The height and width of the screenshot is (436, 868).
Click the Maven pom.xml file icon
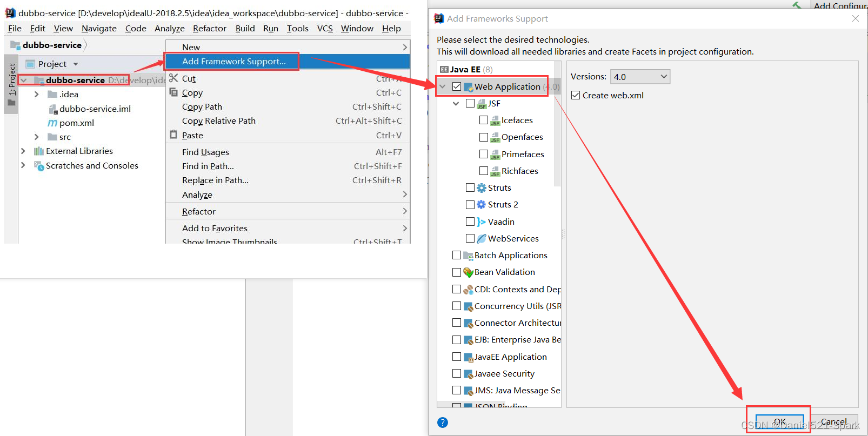(x=52, y=123)
